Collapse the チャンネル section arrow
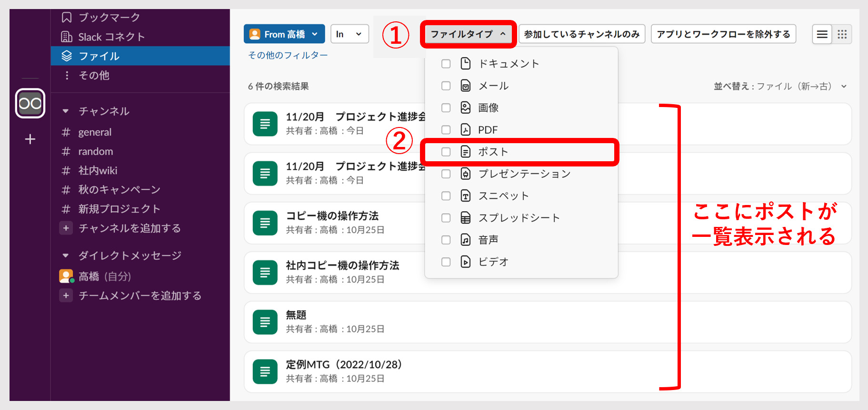The height and width of the screenshot is (410, 868). 66,111
